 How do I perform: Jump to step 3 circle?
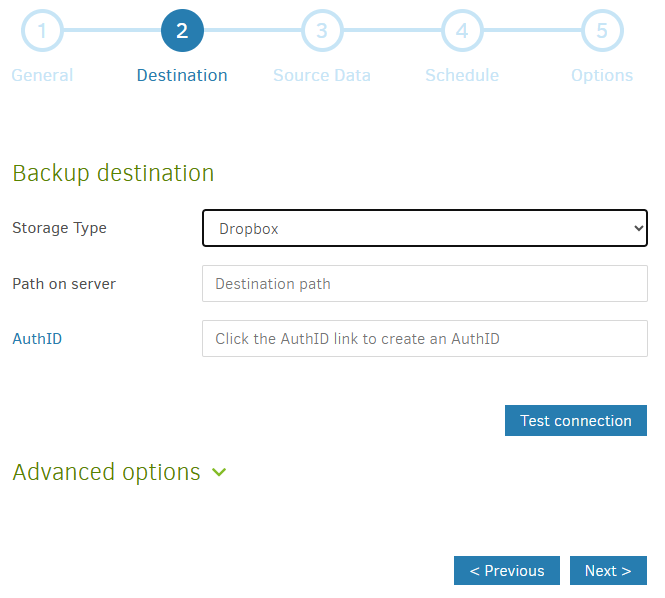click(x=322, y=31)
